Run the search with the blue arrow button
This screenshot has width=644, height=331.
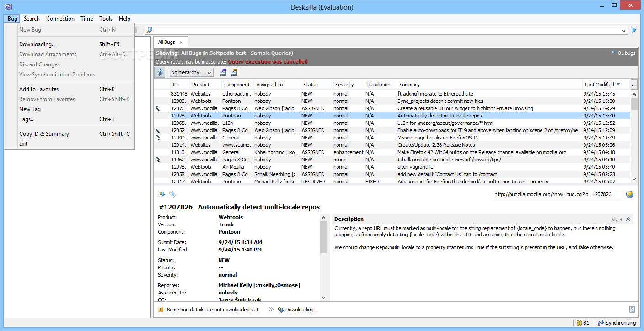click(x=634, y=30)
